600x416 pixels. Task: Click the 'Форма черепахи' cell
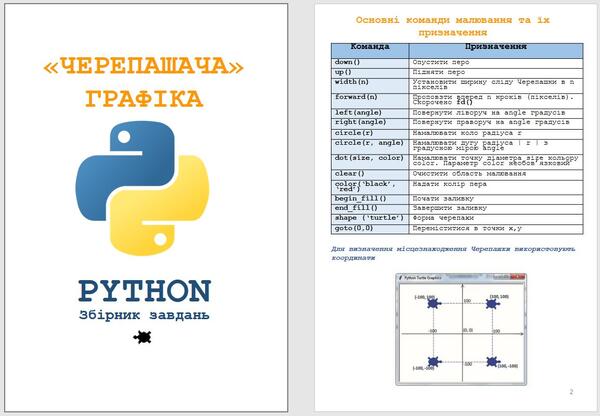(496, 219)
